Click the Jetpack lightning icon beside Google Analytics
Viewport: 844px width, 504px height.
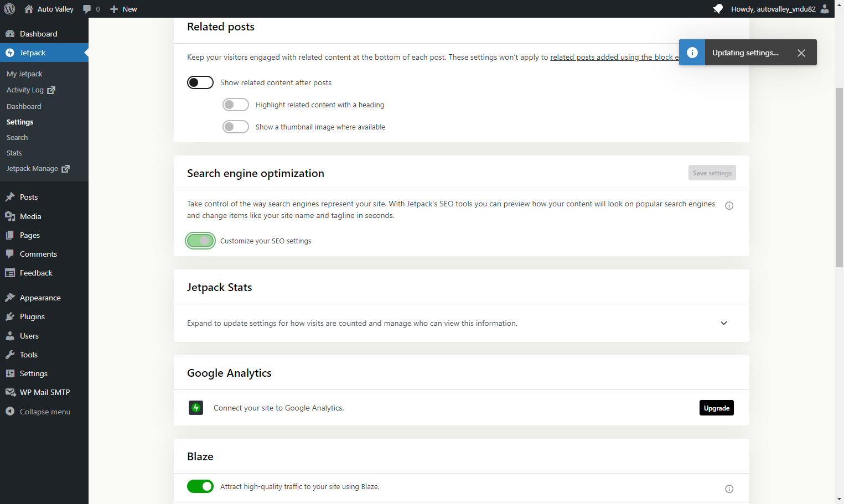tap(196, 408)
